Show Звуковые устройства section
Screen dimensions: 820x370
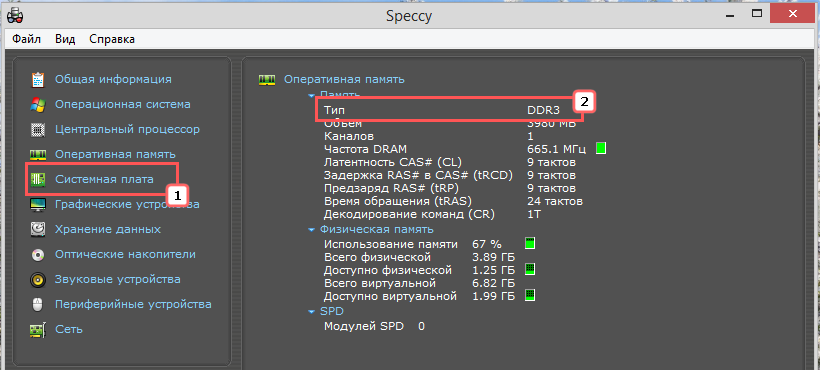tap(118, 279)
